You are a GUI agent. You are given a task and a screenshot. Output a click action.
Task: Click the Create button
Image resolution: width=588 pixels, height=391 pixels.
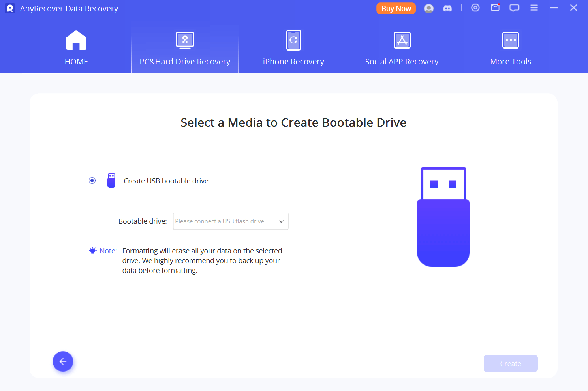coord(511,363)
